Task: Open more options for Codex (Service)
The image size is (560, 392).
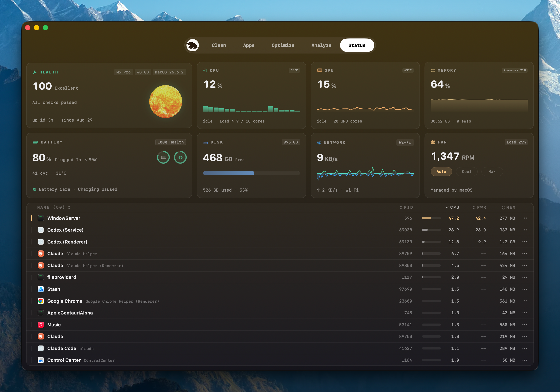Action: (x=525, y=230)
